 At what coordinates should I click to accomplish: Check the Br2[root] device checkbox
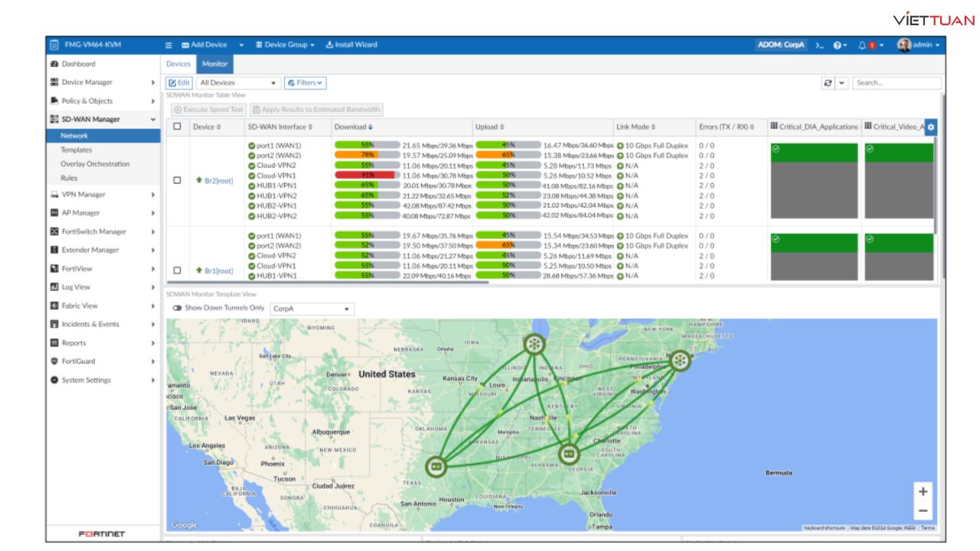[x=178, y=181]
